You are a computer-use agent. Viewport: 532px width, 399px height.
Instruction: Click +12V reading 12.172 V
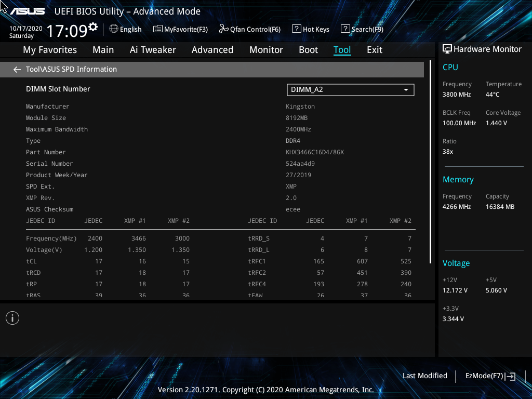(x=455, y=290)
